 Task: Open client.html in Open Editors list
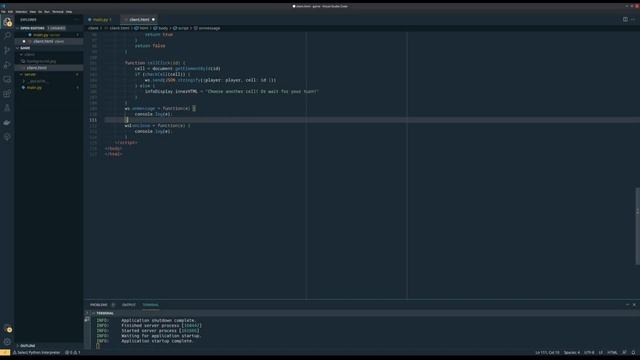(49, 42)
